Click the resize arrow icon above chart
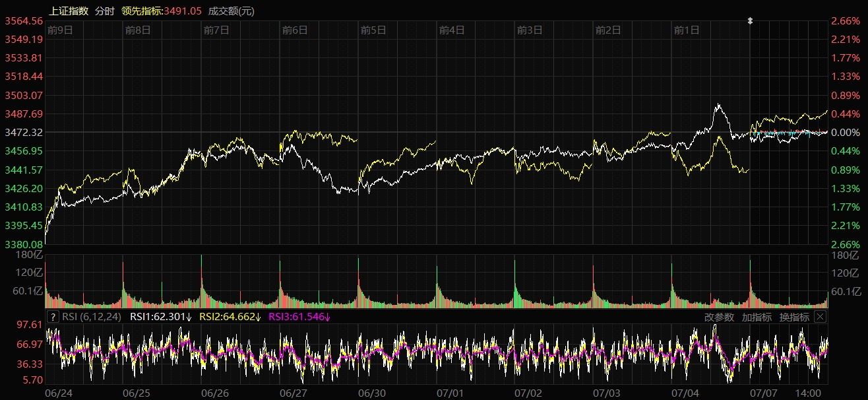The width and height of the screenshot is (868, 400). pos(750,21)
